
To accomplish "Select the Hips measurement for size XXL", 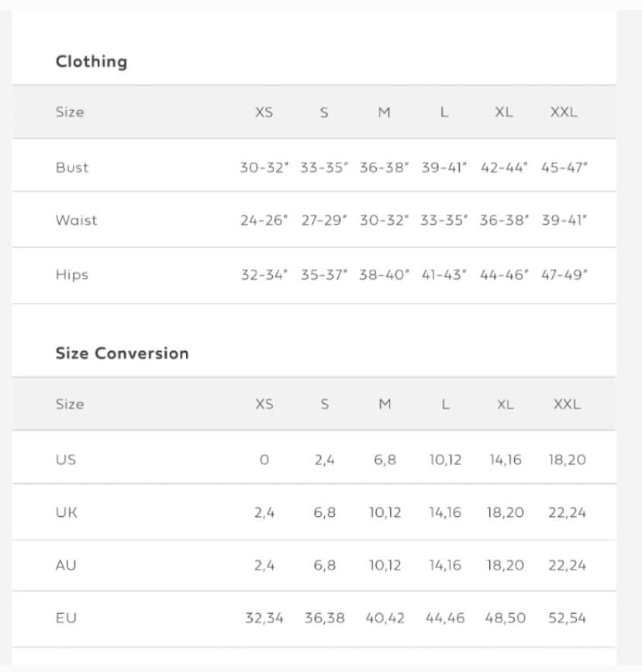I will point(564,274).
